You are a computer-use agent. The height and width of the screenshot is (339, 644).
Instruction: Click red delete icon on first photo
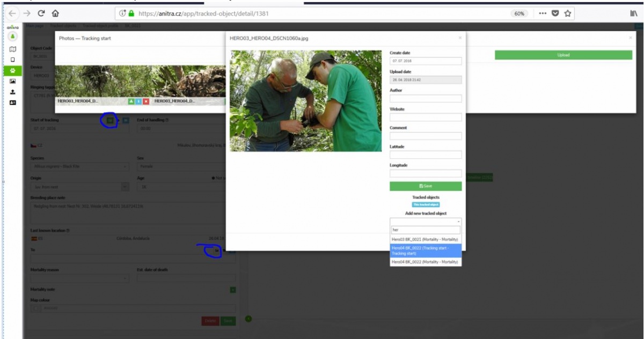tap(145, 101)
